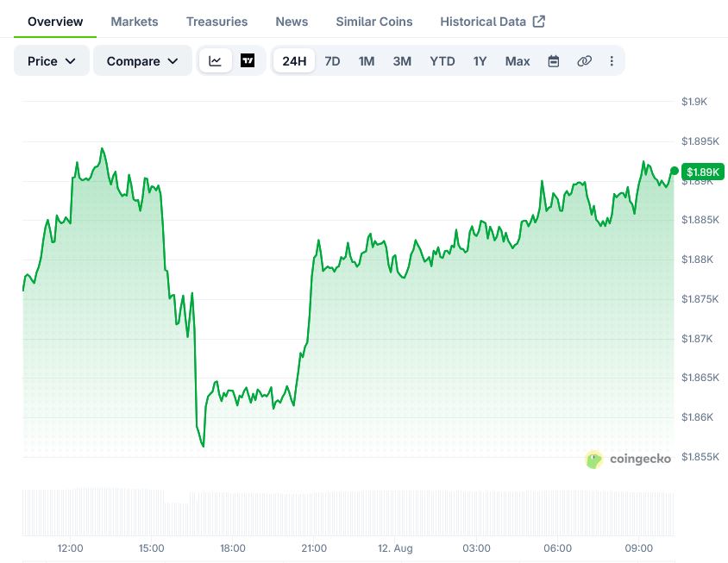
Task: Switch to the Treasuries tab
Action: [x=217, y=22]
